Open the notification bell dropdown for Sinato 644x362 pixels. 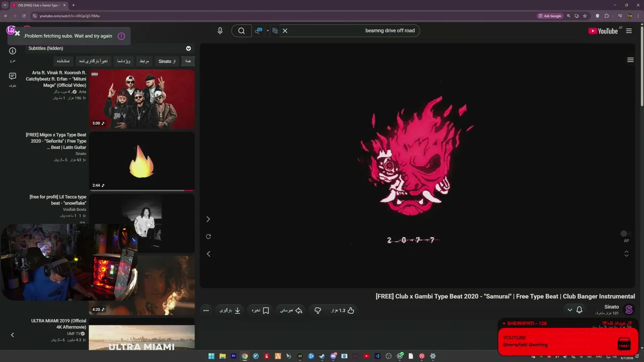pyautogui.click(x=575, y=310)
